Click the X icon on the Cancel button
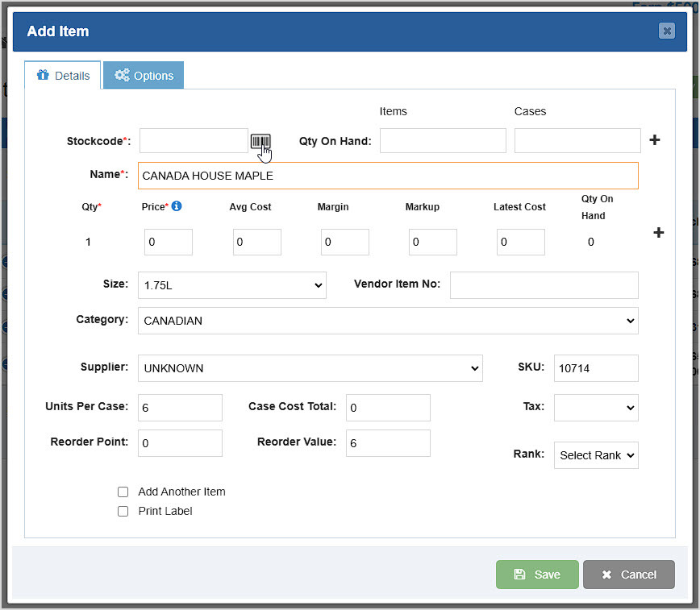700x610 pixels. tap(606, 574)
